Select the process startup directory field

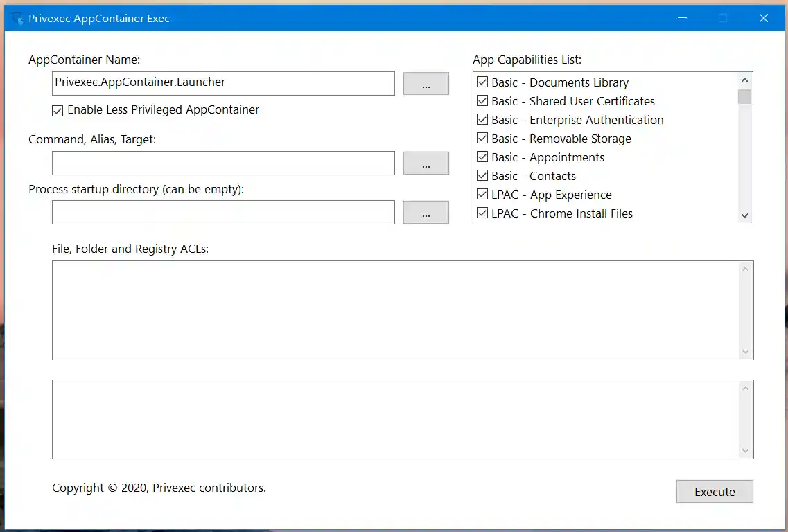point(223,212)
